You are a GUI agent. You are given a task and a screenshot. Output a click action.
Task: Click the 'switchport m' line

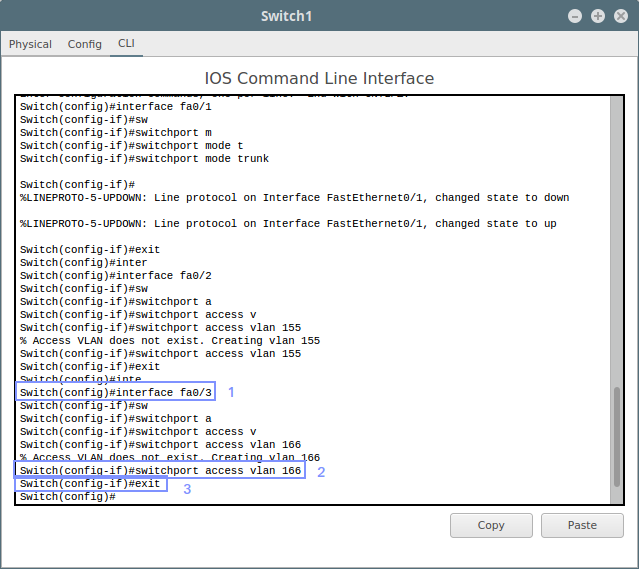(116, 132)
